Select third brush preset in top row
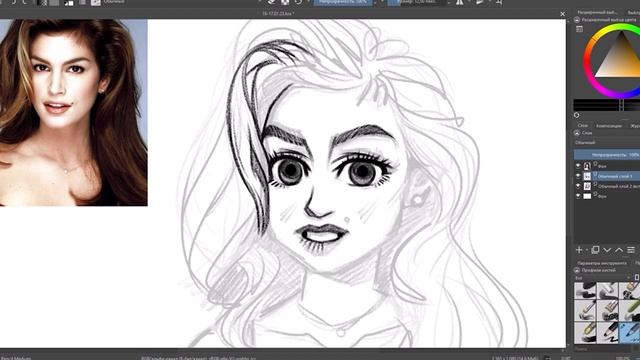Viewport: 640px width, 360px height. coord(629,291)
